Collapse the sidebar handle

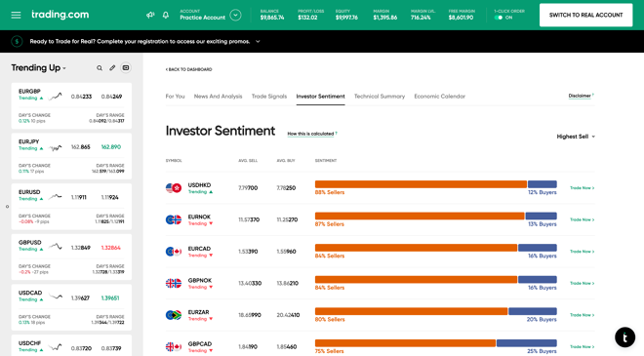point(7,207)
